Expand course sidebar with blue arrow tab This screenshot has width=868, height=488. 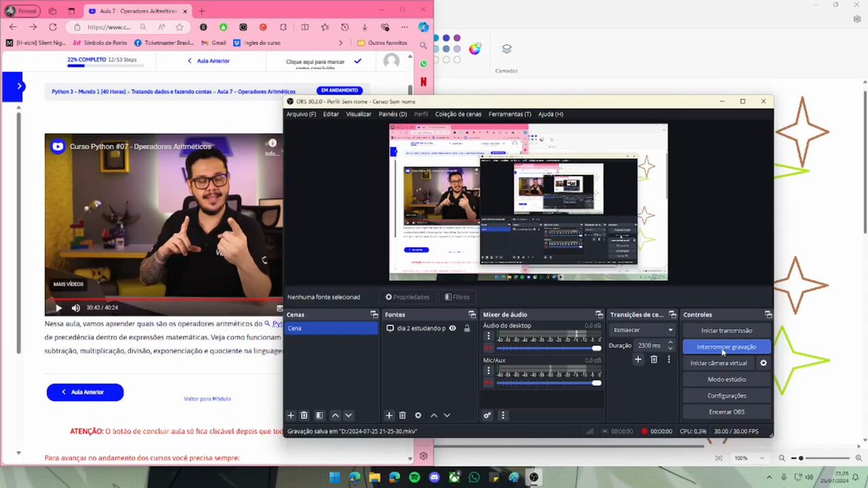pos(12,87)
